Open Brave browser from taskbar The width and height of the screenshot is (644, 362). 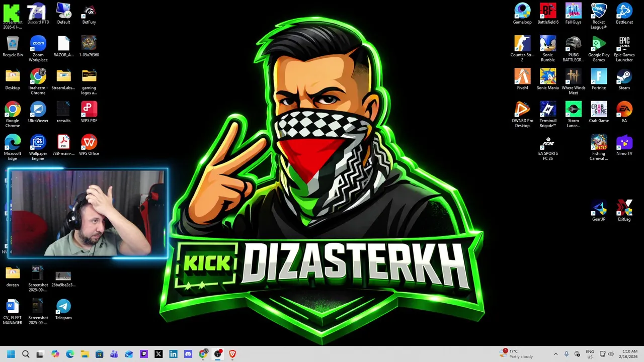coord(232,354)
